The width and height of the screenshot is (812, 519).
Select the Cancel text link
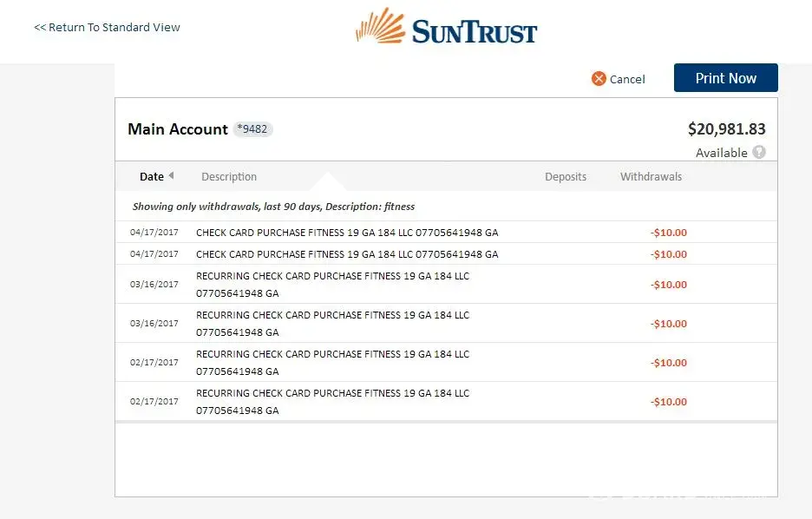coord(627,79)
